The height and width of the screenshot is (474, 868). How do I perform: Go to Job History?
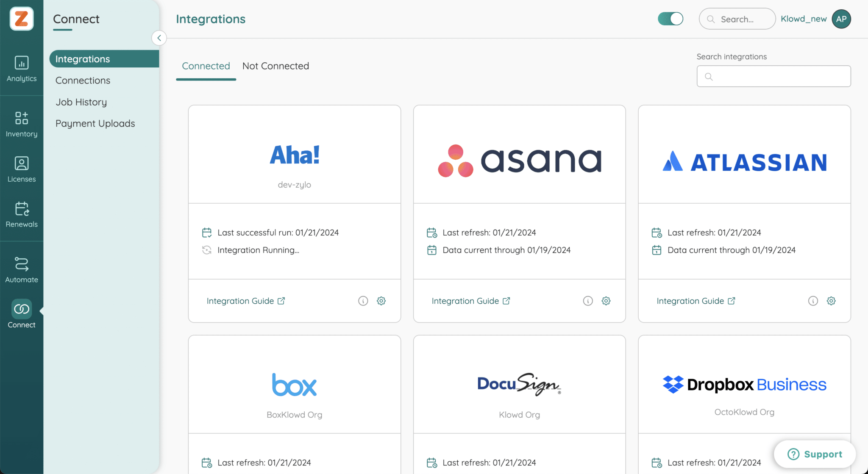(x=81, y=102)
